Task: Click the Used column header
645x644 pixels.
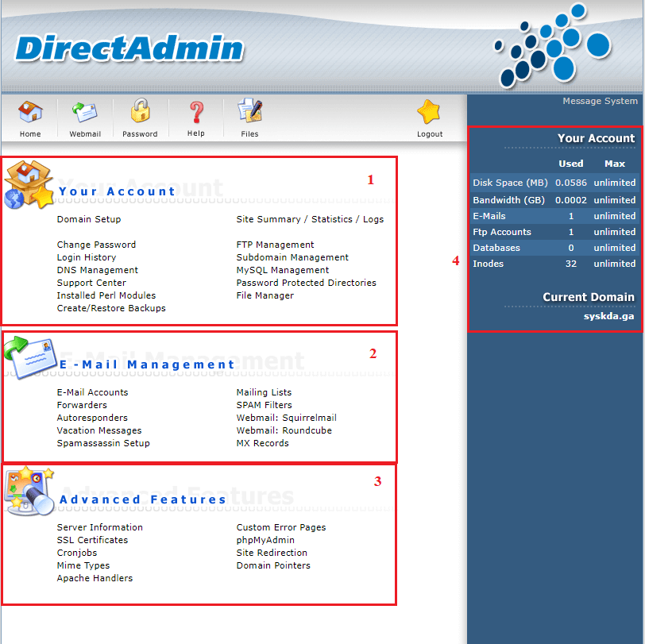Action: (570, 164)
